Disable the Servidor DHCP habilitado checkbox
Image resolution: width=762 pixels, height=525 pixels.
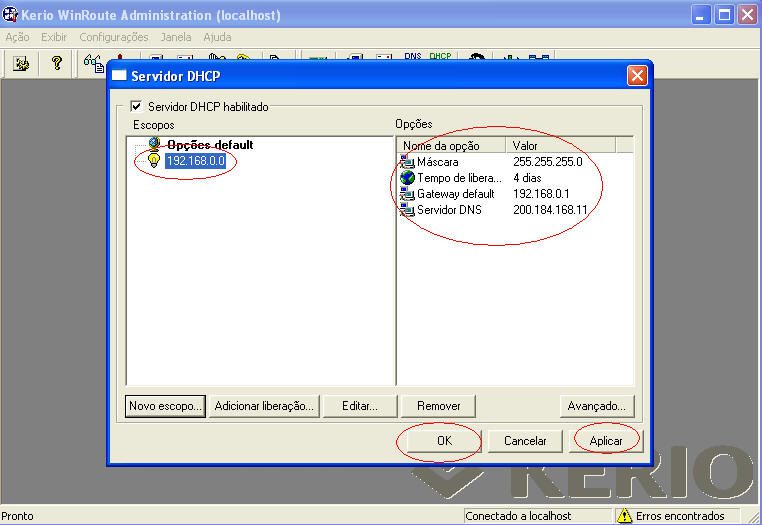point(138,106)
